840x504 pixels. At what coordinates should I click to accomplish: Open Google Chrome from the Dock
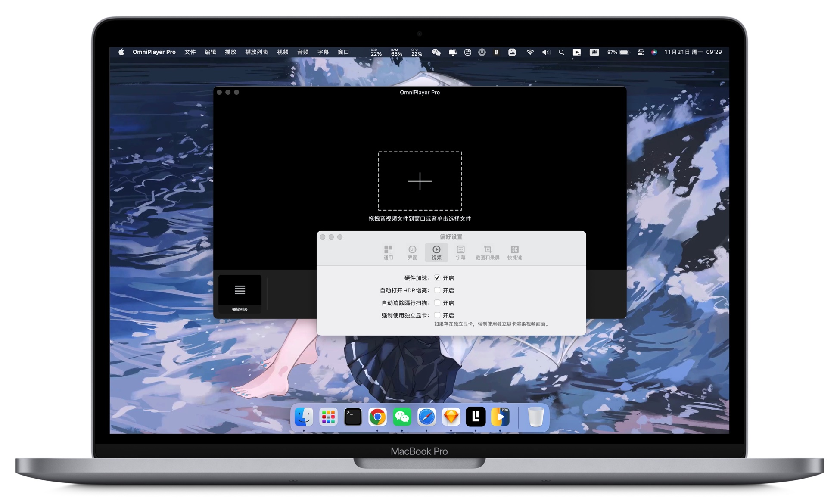(377, 417)
